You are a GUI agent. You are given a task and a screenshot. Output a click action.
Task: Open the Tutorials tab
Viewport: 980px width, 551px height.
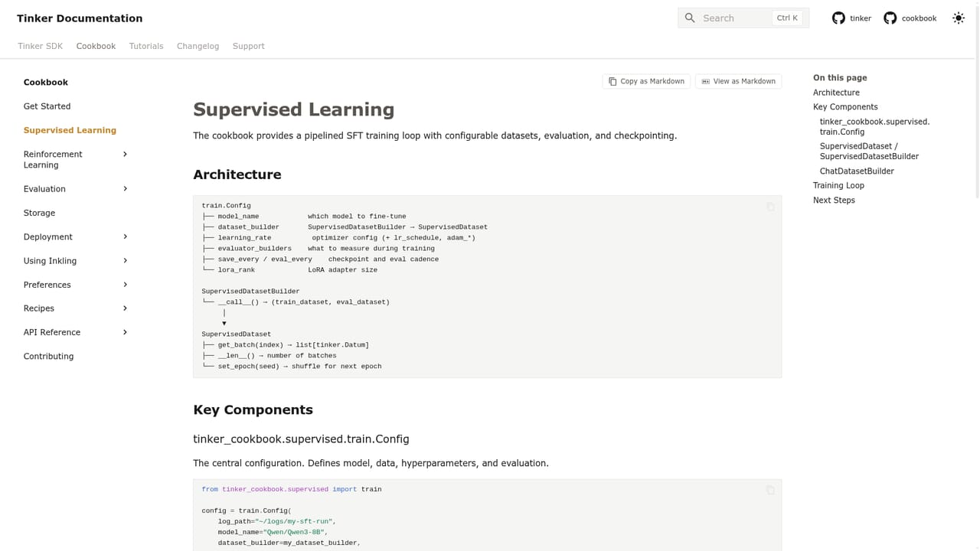point(146,46)
